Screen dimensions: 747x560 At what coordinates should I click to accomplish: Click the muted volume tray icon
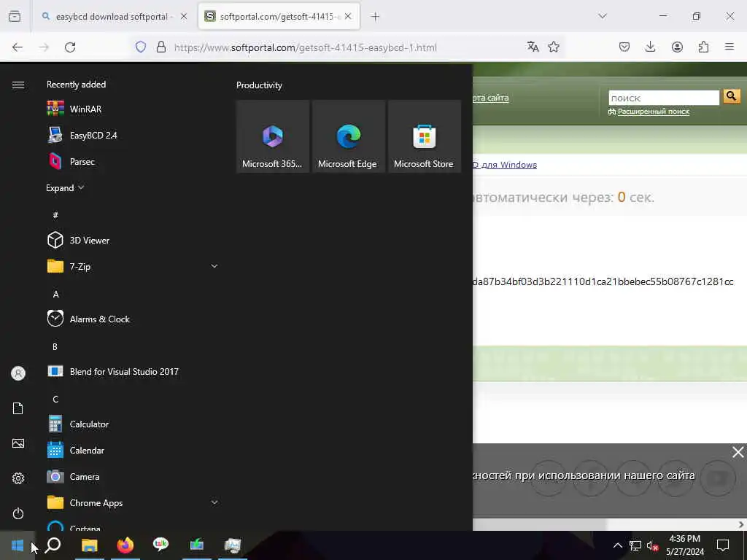coord(652,545)
